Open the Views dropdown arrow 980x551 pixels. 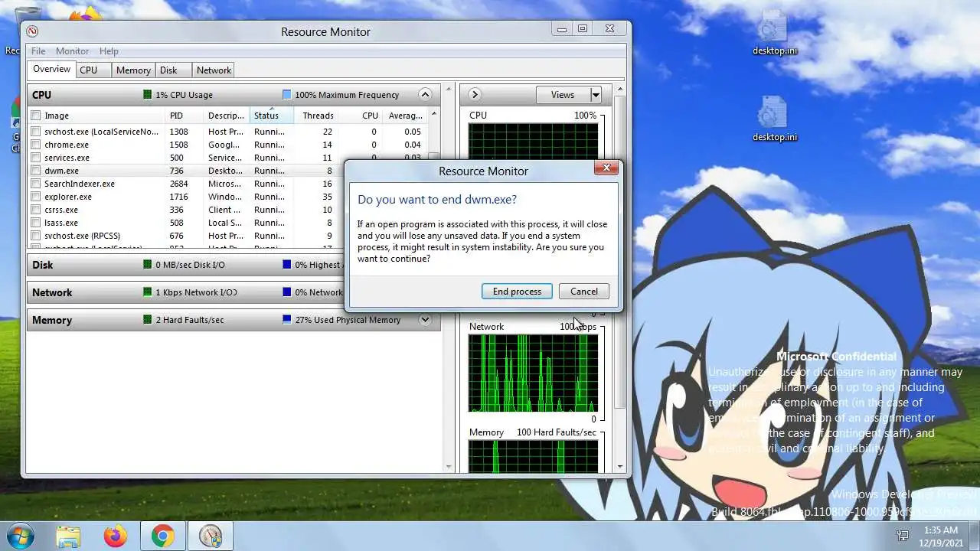click(x=596, y=95)
